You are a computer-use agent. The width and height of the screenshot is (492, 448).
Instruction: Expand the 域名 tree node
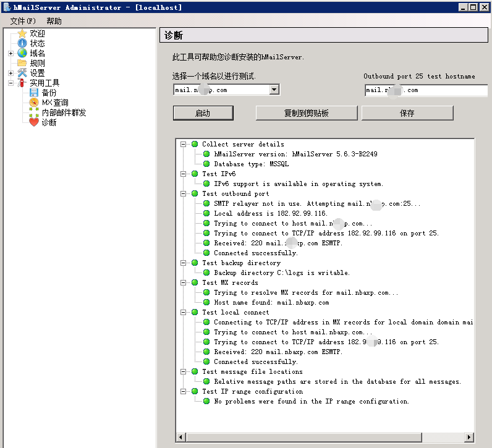click(x=11, y=53)
